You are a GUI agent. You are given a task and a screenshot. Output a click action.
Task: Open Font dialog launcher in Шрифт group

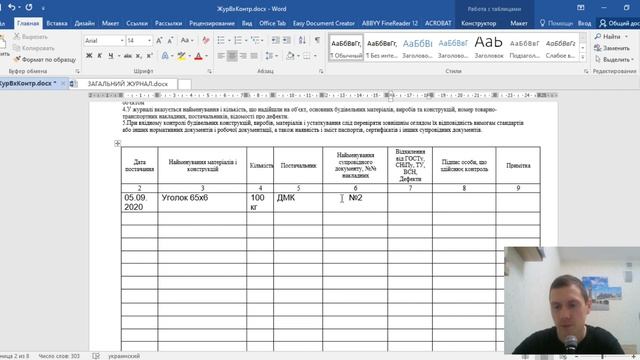[210, 71]
